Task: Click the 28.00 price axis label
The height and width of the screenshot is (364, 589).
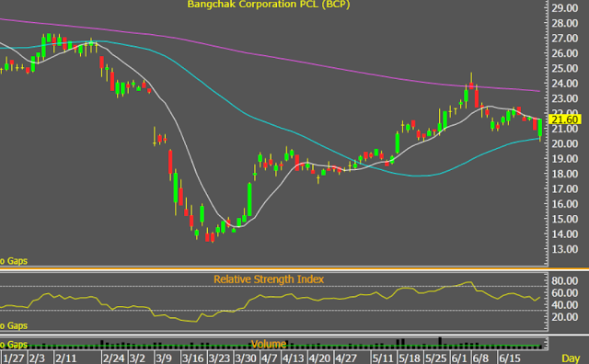Action: tap(564, 23)
